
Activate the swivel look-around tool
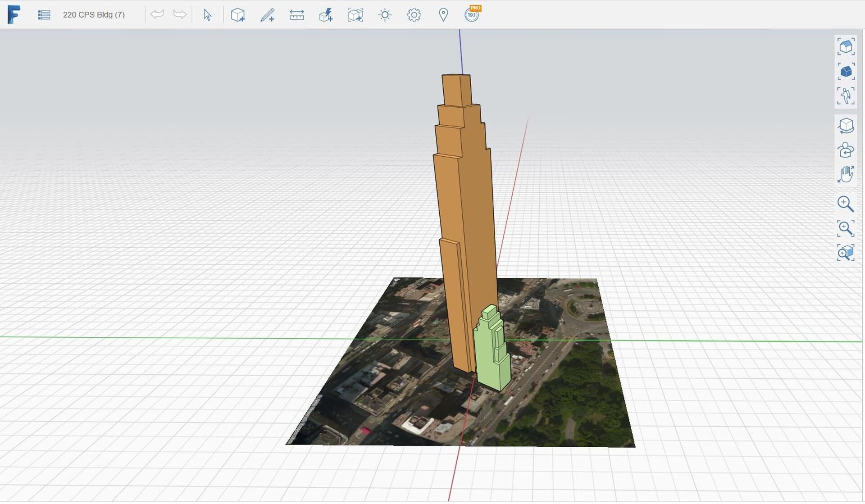846,150
